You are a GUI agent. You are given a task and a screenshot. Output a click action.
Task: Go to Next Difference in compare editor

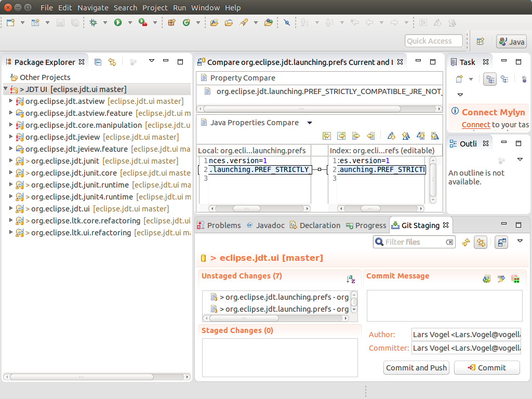coord(391,136)
